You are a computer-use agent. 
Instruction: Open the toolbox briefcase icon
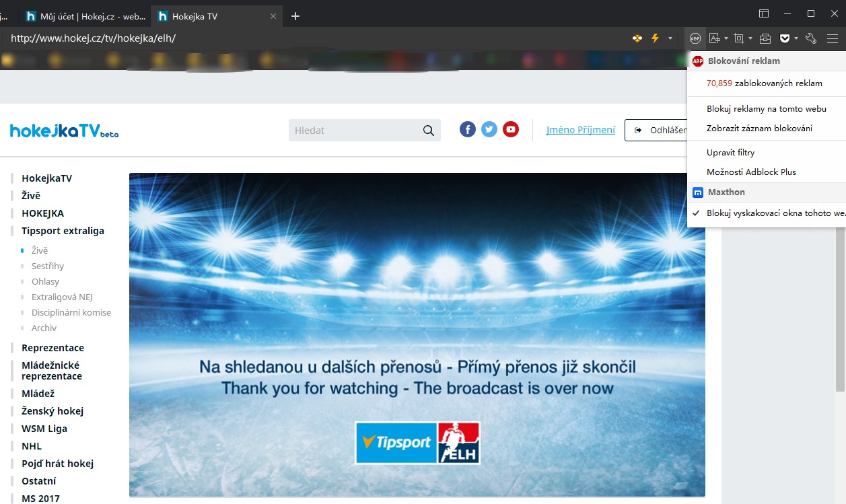[x=765, y=38]
